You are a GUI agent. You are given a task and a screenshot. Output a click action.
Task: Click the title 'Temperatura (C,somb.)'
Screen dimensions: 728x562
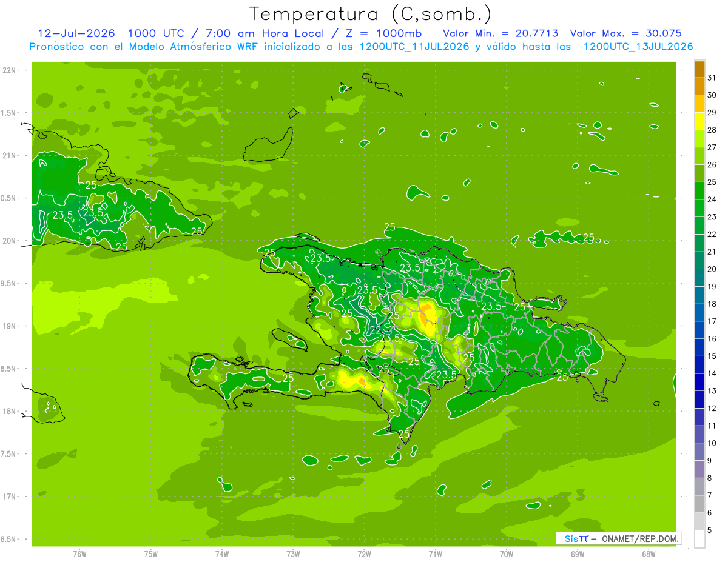point(370,14)
